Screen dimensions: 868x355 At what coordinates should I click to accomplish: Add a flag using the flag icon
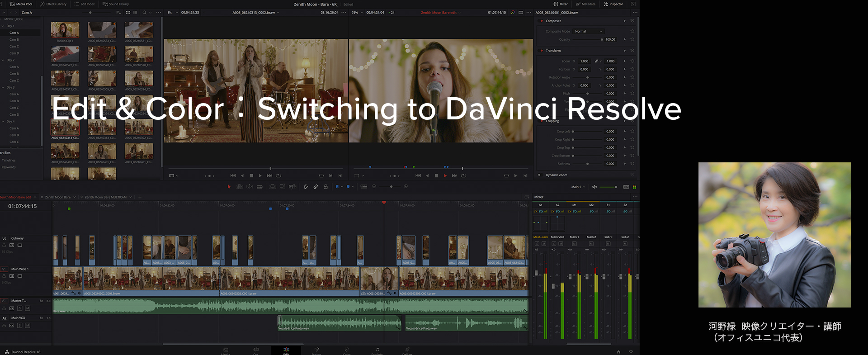click(x=337, y=186)
